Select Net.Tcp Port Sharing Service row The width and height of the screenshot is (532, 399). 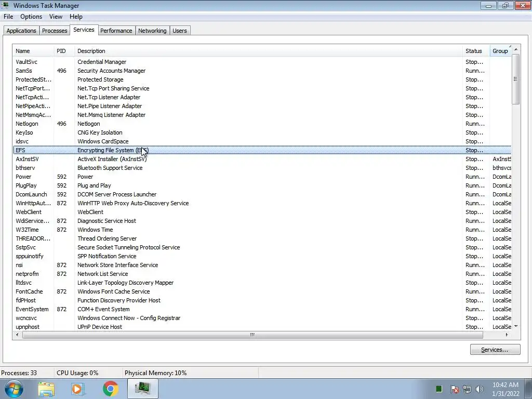pos(262,88)
